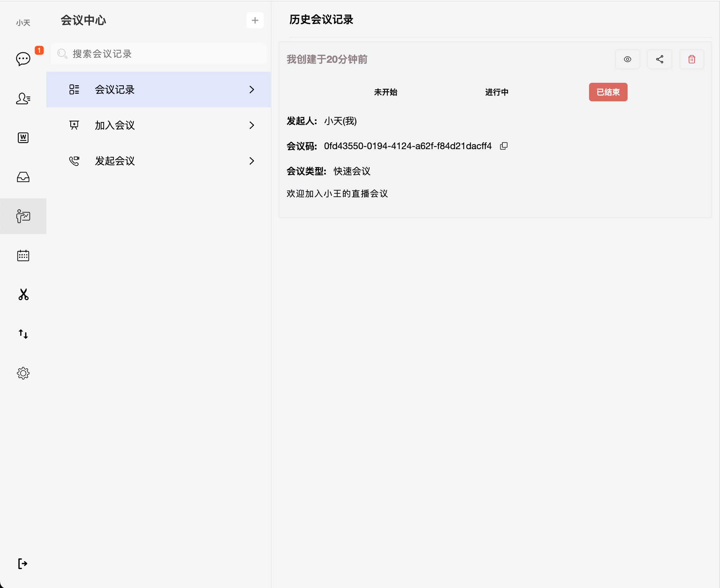This screenshot has width=720, height=588.
Task: Expand the 会议记录 chevron arrow
Action: coord(252,90)
